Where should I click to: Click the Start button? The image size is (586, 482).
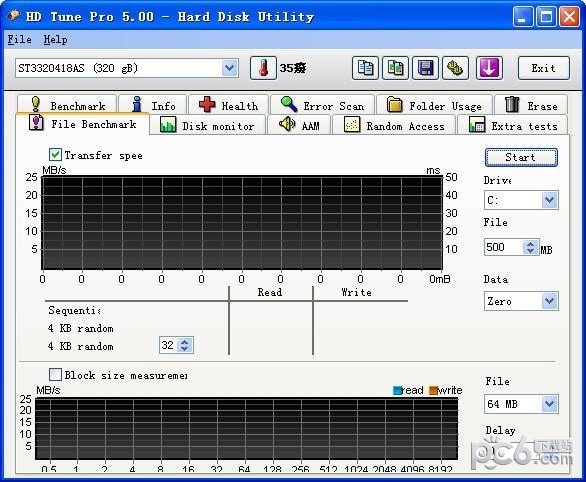(x=521, y=157)
